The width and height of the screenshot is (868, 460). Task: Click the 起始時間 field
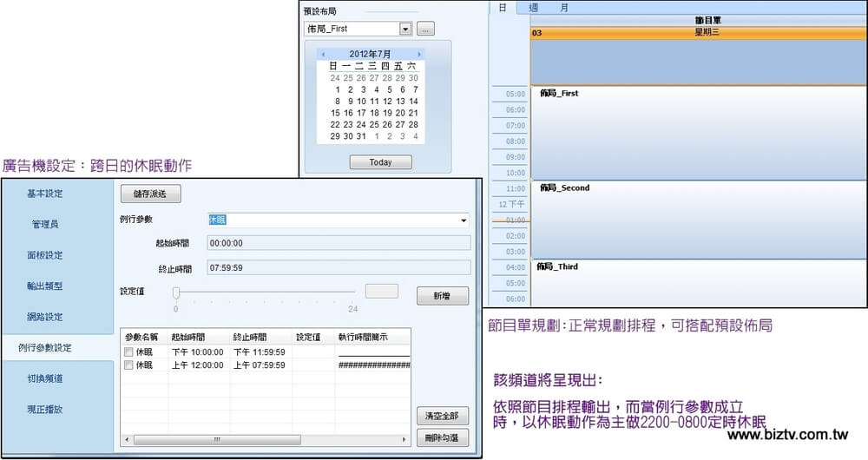[339, 244]
